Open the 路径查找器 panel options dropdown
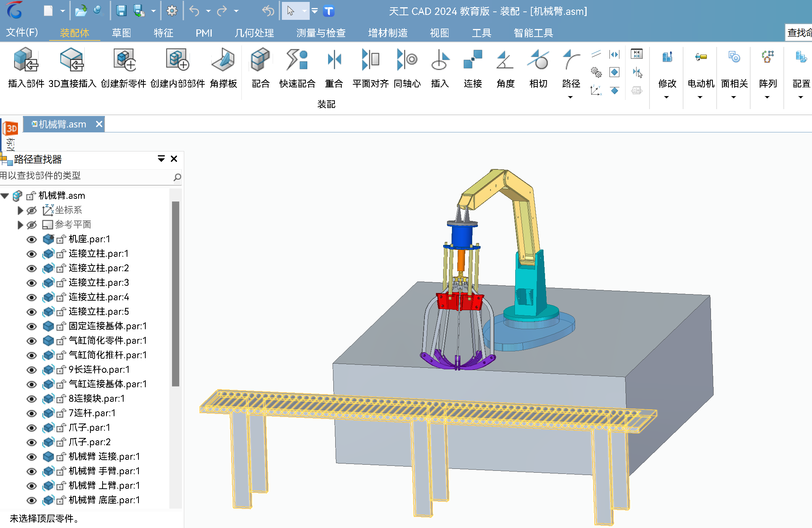 click(x=161, y=159)
